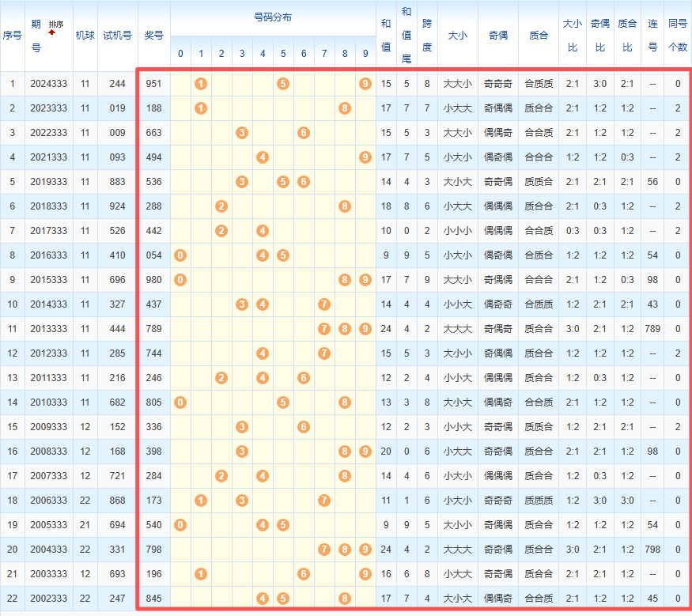Click orange ball 1 in the 2003333 row
Image resolution: width=692 pixels, height=616 pixels.
pos(201,574)
